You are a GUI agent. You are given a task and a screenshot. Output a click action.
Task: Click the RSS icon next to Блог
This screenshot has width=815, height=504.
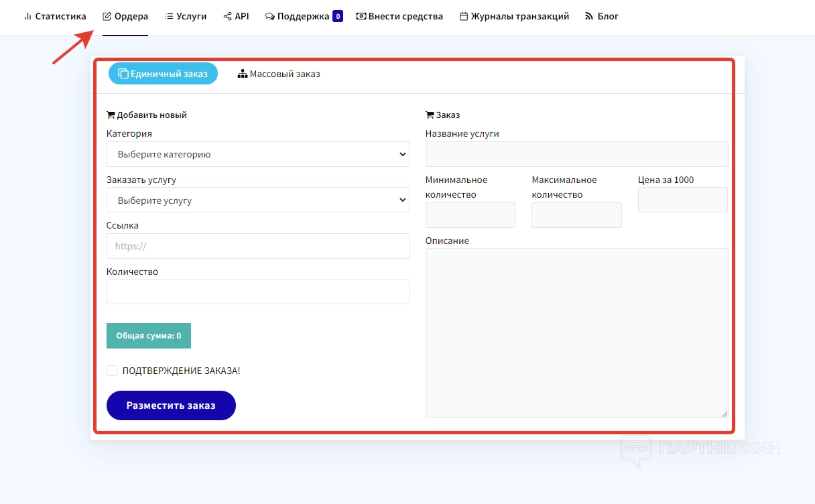click(589, 16)
